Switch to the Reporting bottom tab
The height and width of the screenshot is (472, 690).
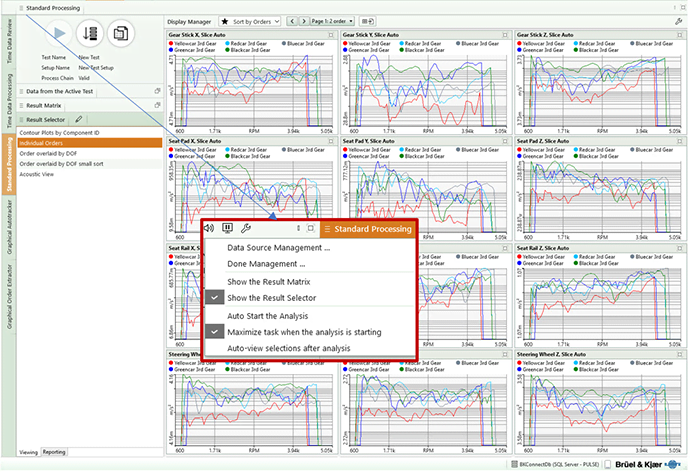coord(54,452)
